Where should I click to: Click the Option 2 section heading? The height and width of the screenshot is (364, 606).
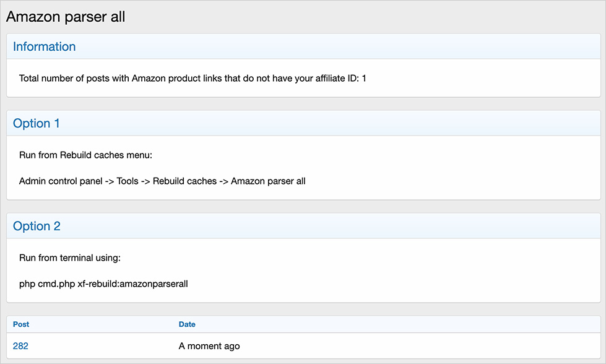point(37,227)
